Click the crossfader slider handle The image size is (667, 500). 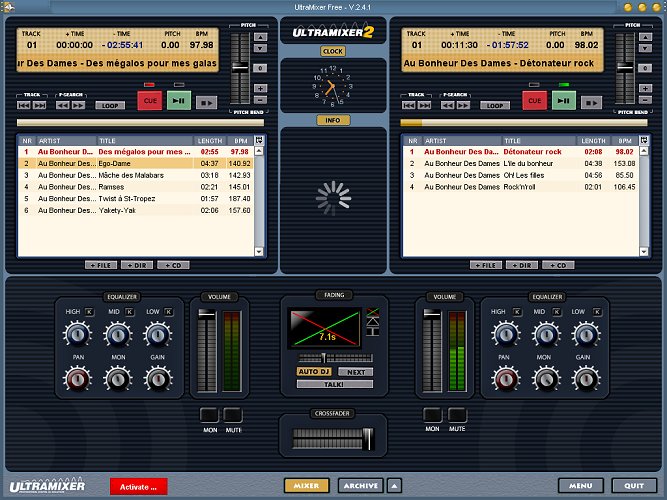click(368, 439)
